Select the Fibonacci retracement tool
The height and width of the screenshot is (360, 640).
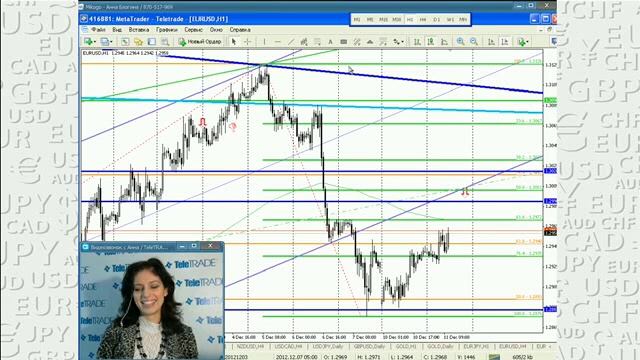coord(317,42)
